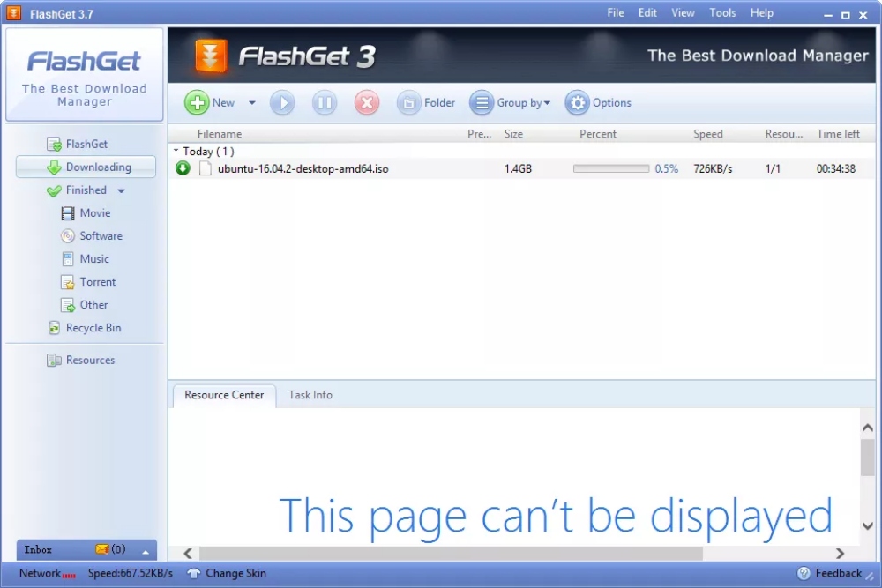Delete the task with the red X icon

point(367,103)
